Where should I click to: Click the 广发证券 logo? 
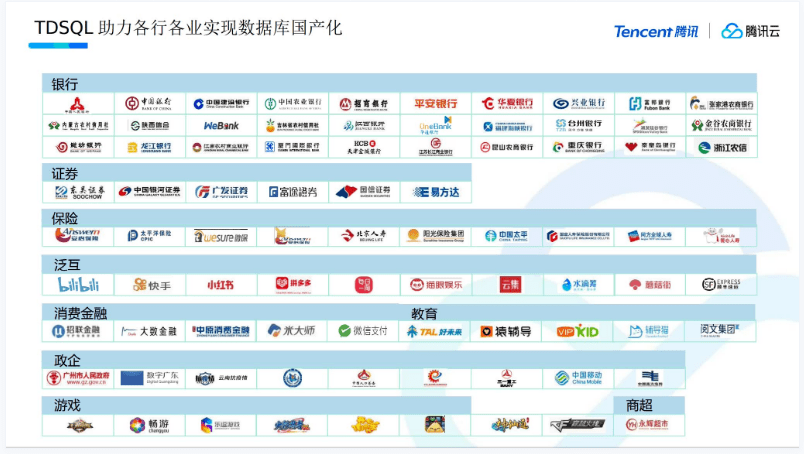pos(221,192)
